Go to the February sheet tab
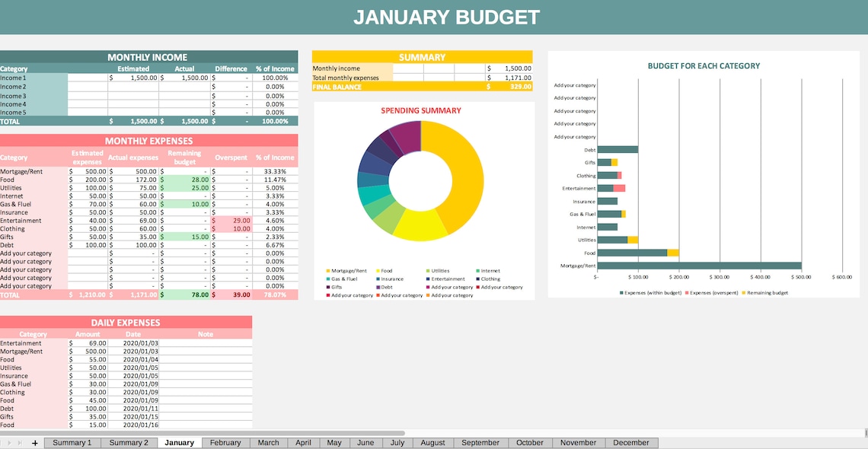This screenshot has width=868, height=449. coord(226,443)
